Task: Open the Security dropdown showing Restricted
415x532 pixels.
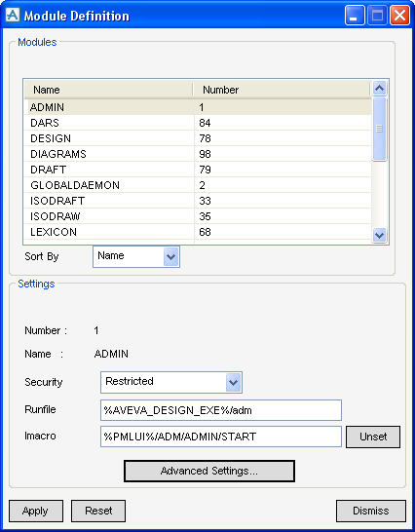Action: (171, 382)
